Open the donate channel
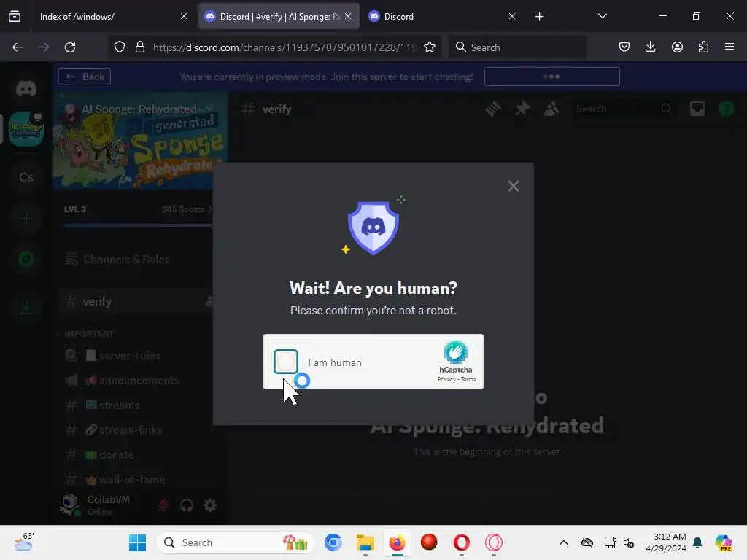This screenshot has width=747, height=560. click(x=116, y=455)
